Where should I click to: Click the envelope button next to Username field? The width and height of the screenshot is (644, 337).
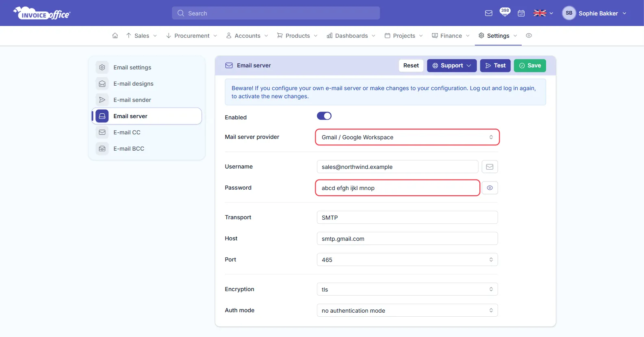(x=490, y=167)
